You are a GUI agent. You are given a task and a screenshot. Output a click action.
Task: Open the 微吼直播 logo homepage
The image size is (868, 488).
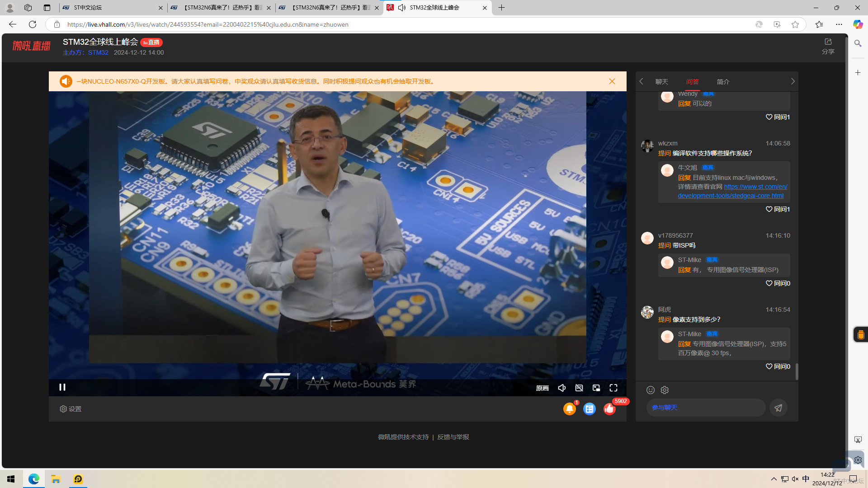click(x=32, y=46)
